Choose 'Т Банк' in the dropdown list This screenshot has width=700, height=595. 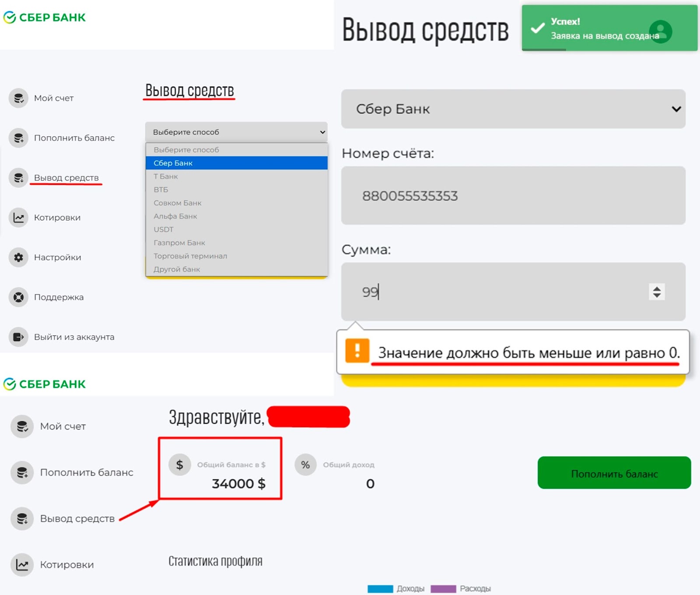(x=237, y=176)
